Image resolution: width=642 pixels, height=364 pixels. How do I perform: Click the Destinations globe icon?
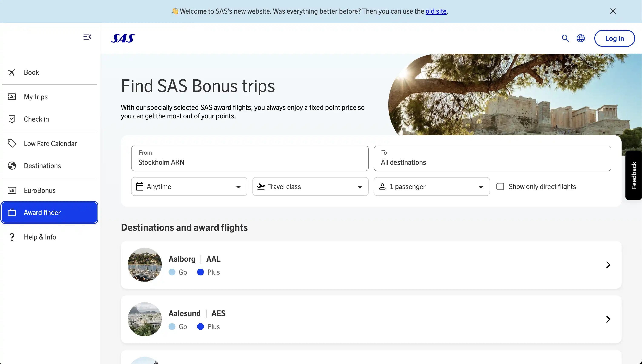tap(12, 166)
